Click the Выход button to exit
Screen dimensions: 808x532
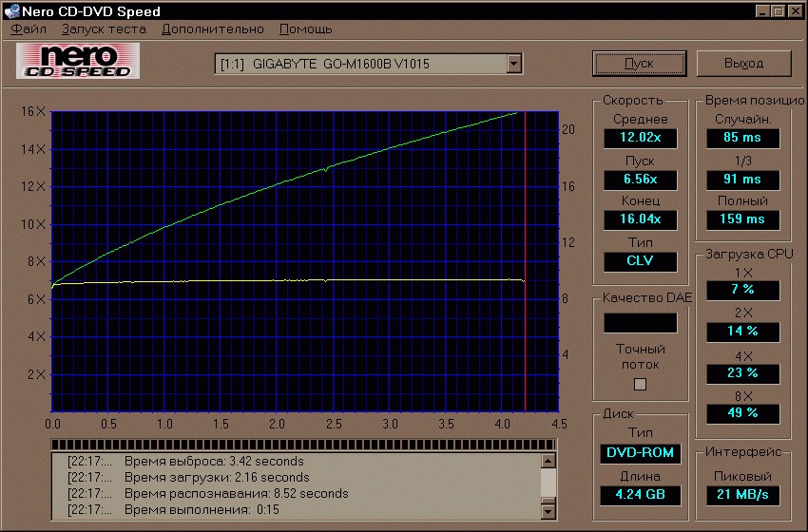(x=743, y=64)
